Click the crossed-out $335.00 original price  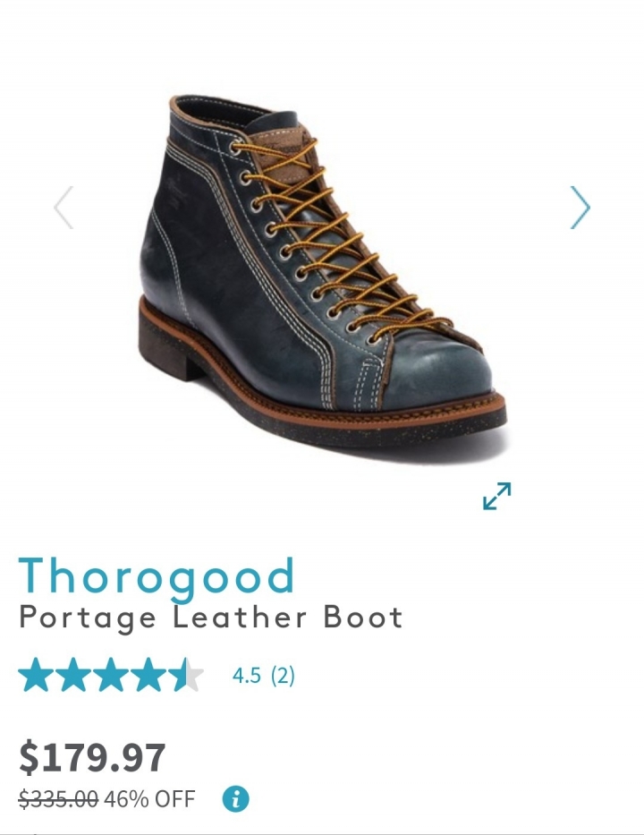tap(58, 799)
